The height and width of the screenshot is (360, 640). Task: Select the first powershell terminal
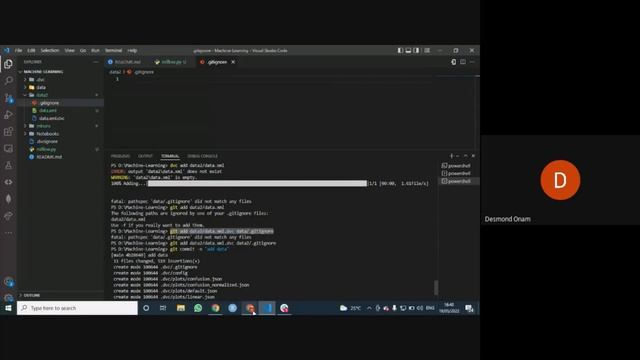click(x=456, y=166)
